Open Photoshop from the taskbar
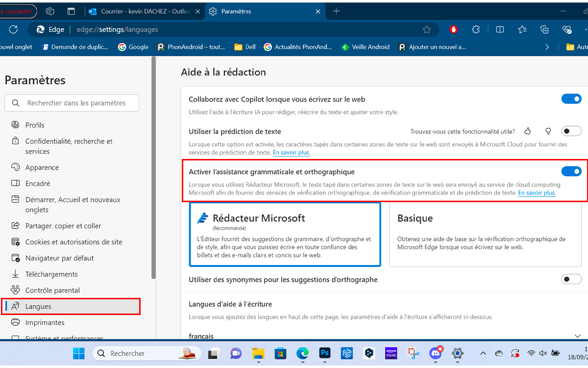The image size is (588, 368). click(x=324, y=353)
